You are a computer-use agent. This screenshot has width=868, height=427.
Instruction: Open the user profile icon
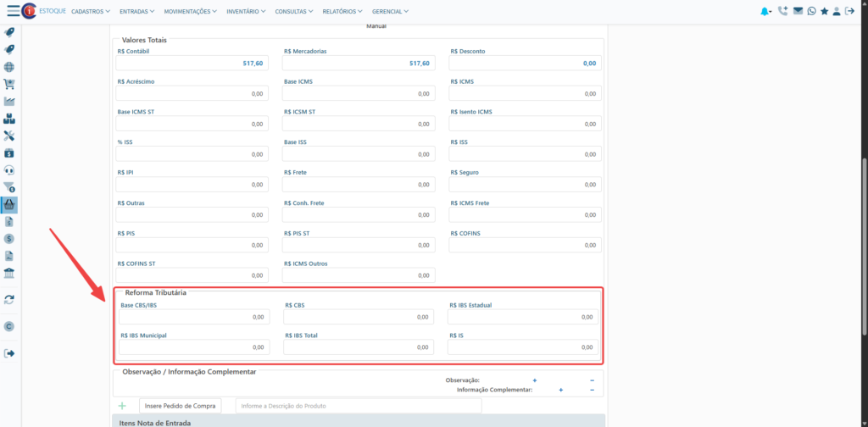[837, 11]
